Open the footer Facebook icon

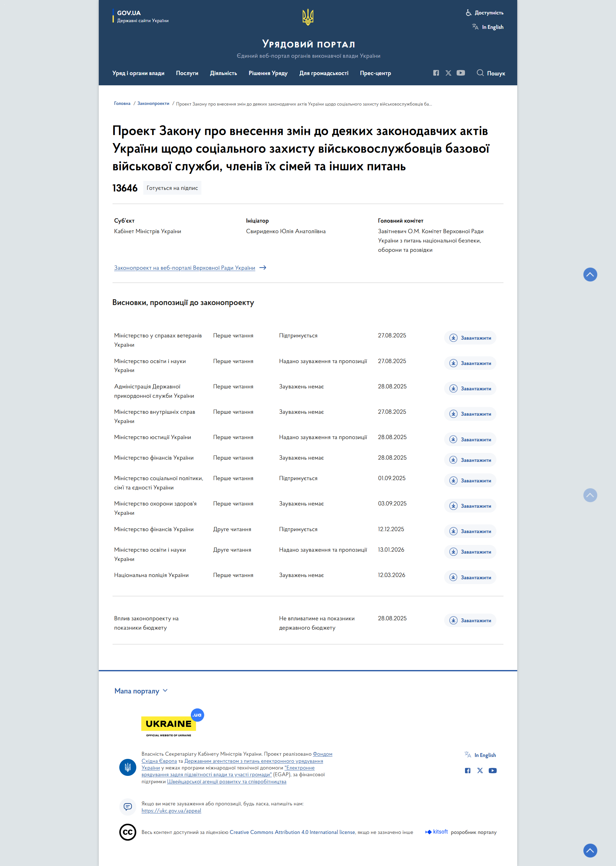click(467, 770)
